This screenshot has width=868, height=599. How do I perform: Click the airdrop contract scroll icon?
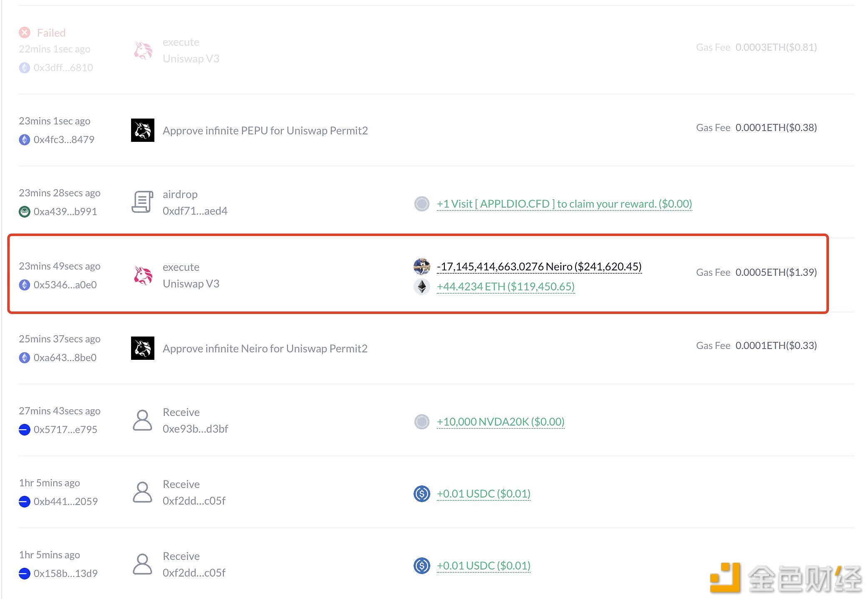pyautogui.click(x=142, y=202)
